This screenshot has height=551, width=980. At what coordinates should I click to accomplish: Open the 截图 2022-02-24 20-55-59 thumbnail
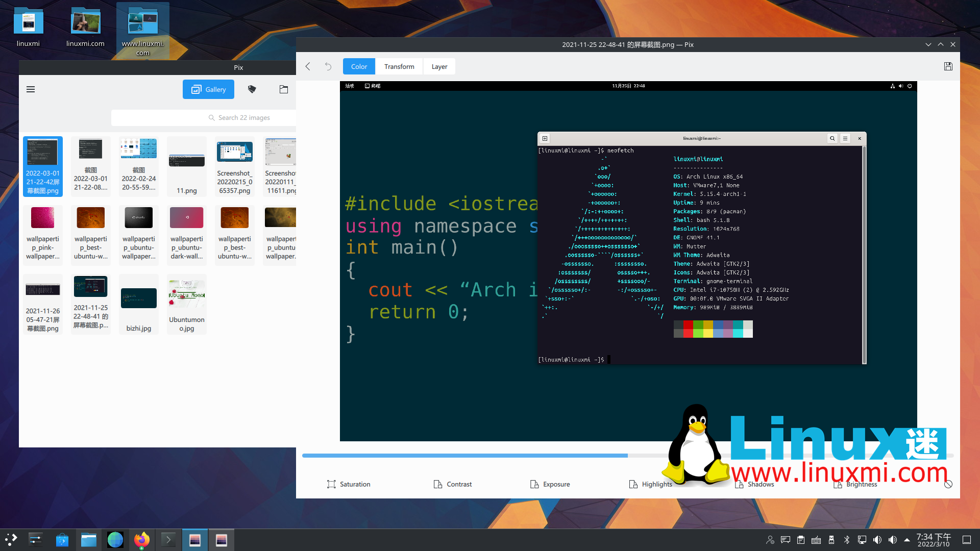pos(139,166)
